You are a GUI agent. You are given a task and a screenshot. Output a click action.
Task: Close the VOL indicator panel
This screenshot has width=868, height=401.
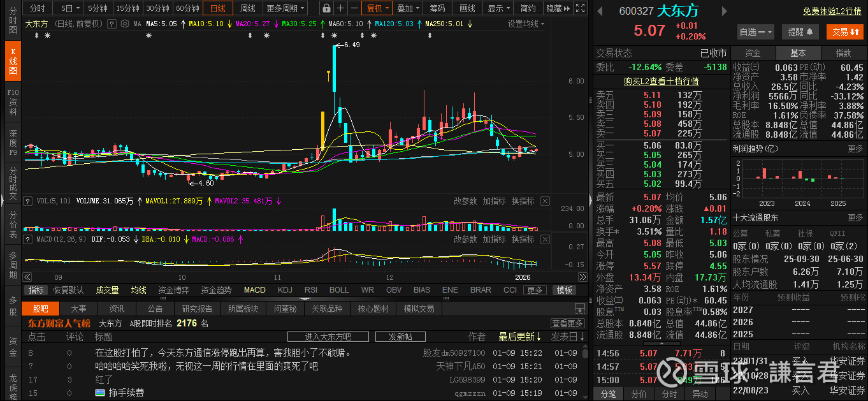pos(545,201)
